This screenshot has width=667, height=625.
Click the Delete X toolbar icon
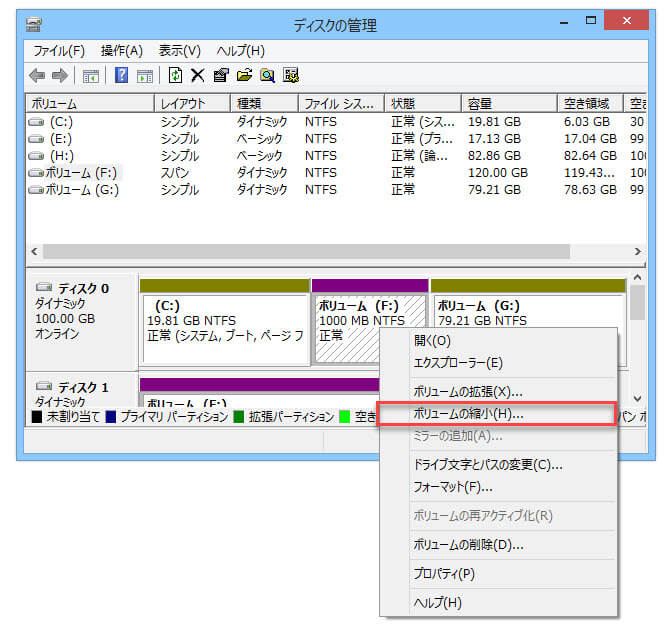[198, 75]
